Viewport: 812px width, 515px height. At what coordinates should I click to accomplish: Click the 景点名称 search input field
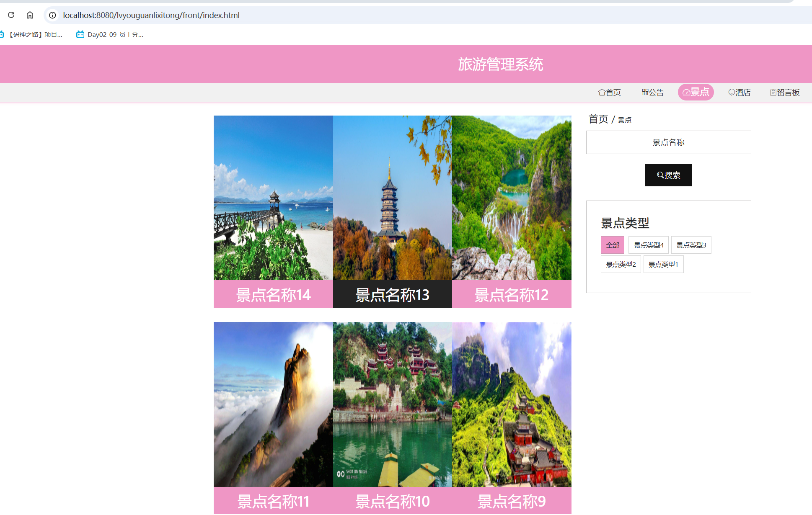[x=668, y=142]
